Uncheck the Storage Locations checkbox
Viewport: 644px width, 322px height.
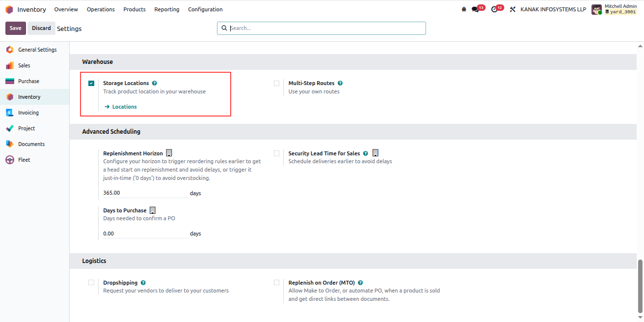[91, 84]
